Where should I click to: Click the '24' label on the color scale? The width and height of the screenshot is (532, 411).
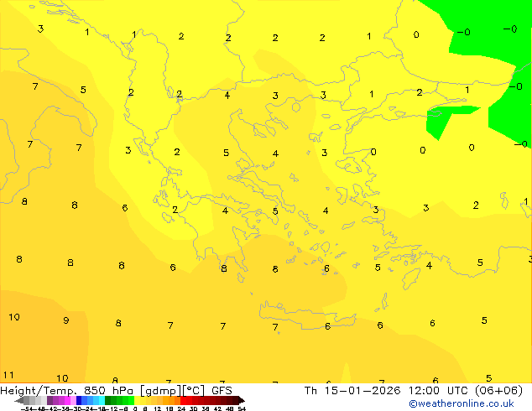click(x=181, y=409)
